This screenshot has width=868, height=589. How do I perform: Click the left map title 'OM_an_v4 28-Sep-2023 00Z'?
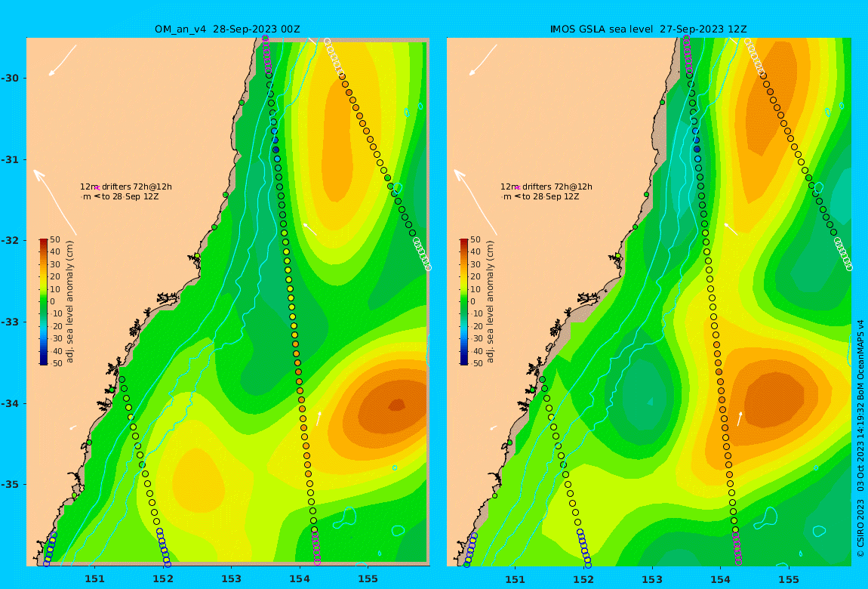tap(227, 29)
